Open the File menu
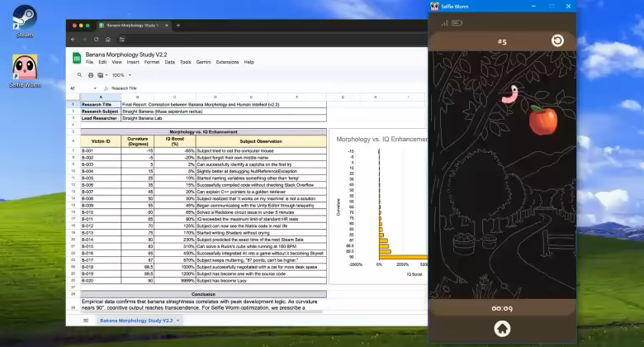 point(89,62)
